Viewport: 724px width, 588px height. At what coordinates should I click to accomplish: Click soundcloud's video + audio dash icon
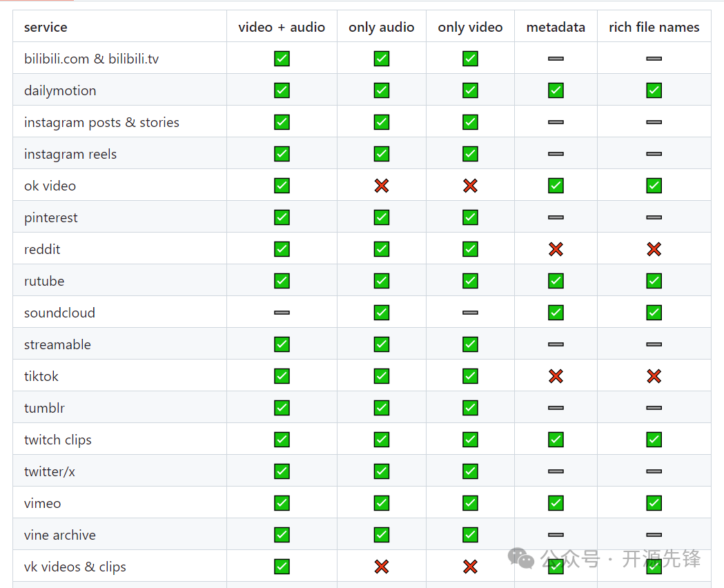coord(282,313)
